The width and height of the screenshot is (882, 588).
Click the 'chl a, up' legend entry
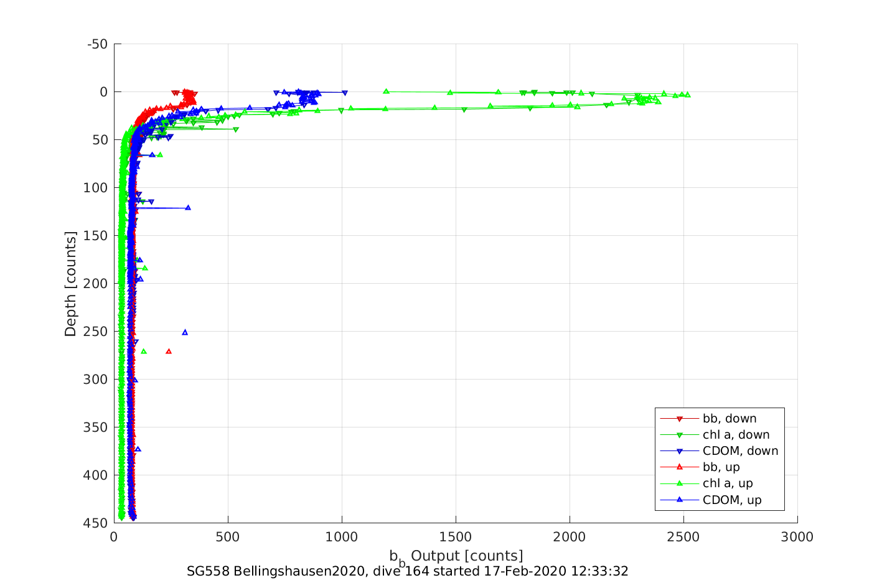point(706,483)
